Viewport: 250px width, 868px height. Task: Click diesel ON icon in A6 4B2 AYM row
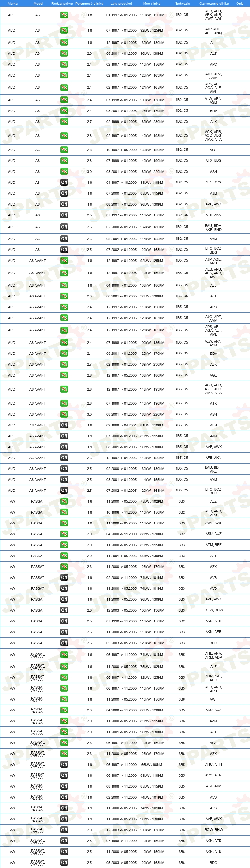point(64,239)
